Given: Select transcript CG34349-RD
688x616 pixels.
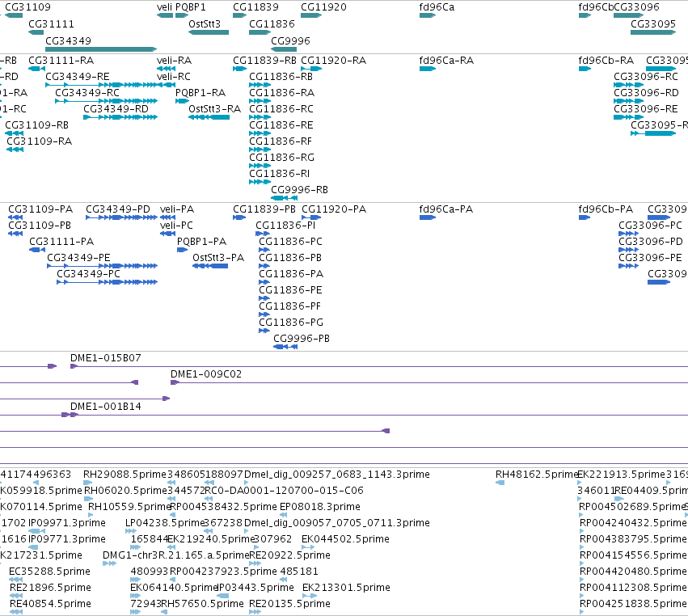Looking at the screenshot, I should pyautogui.click(x=116, y=108).
